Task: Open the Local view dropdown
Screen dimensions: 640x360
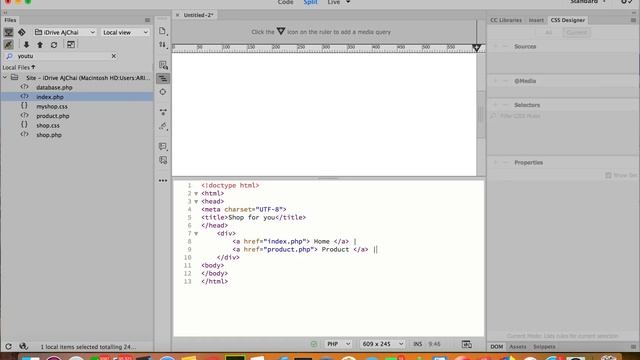Action: click(125, 32)
